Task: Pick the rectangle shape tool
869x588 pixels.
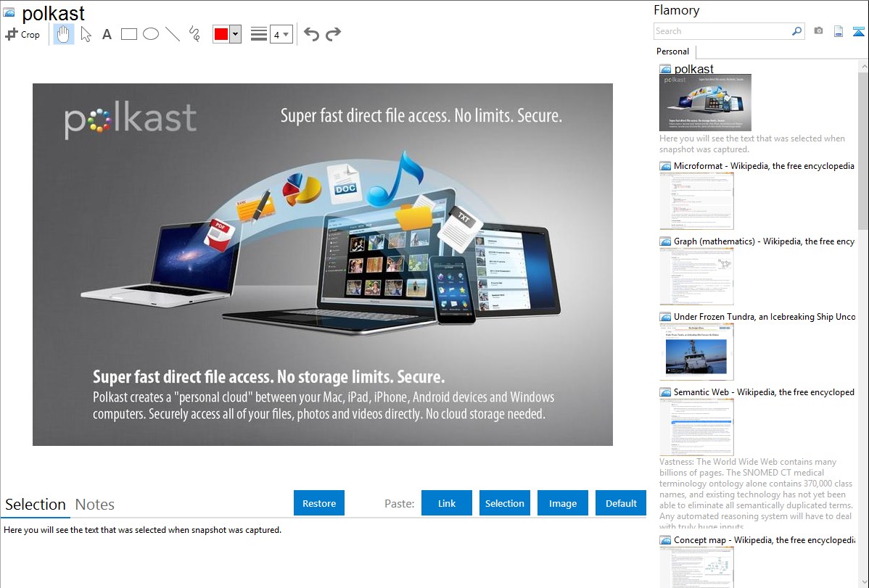Action: [128, 34]
